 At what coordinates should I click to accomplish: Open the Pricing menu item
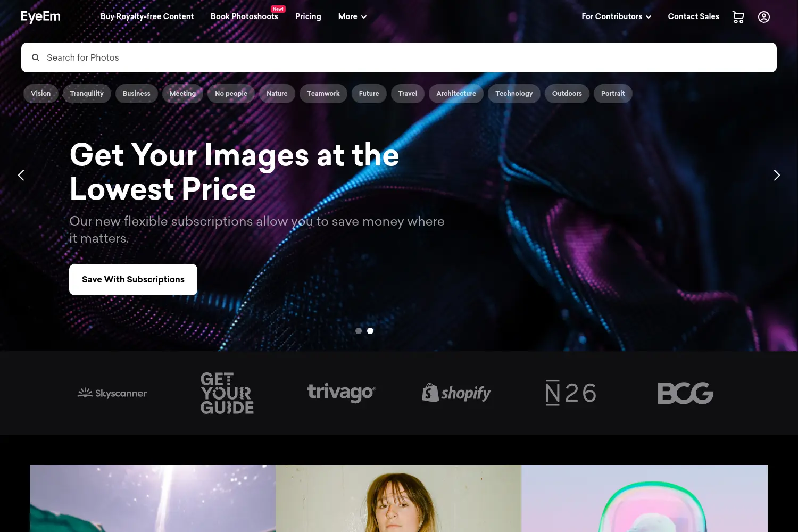(308, 16)
